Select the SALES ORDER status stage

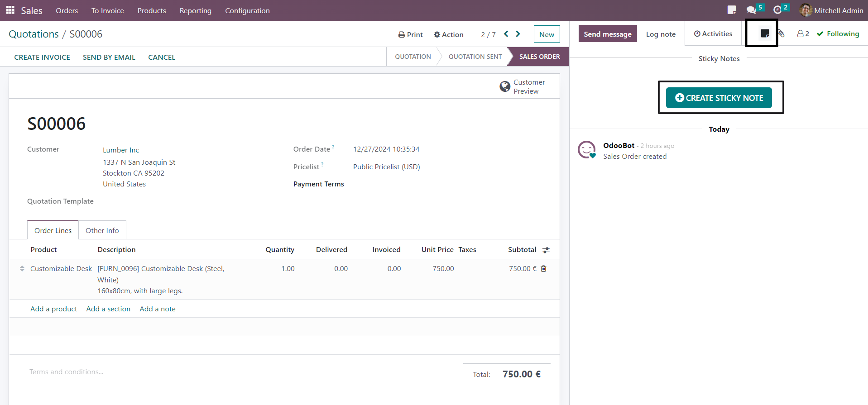point(539,57)
